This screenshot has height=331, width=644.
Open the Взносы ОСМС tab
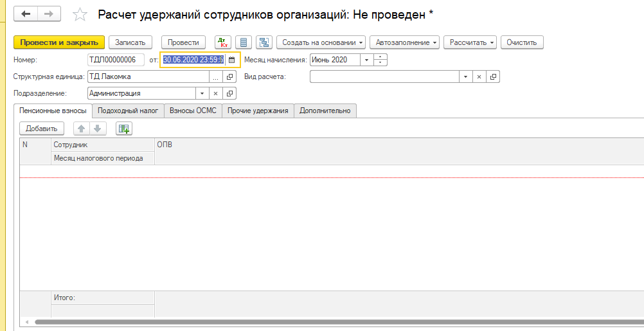click(x=193, y=111)
